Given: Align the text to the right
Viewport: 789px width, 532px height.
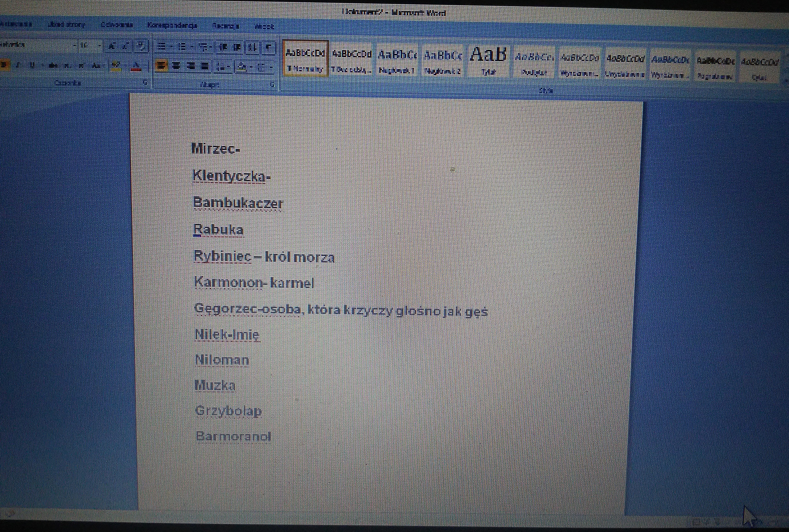Looking at the screenshot, I should (191, 66).
